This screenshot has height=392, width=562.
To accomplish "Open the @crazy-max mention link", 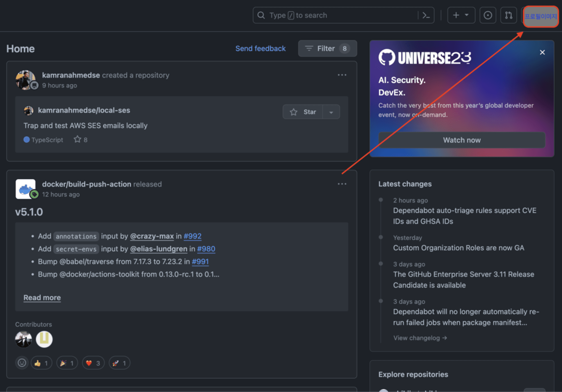I will pos(152,236).
